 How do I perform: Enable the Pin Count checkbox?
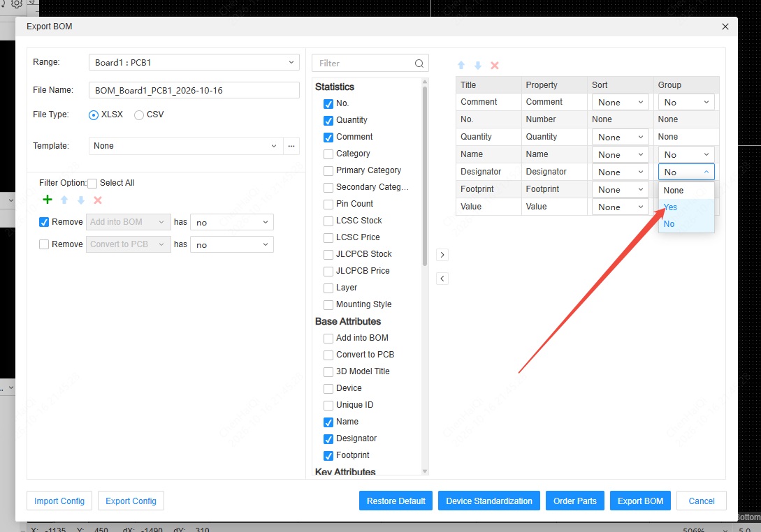point(328,204)
